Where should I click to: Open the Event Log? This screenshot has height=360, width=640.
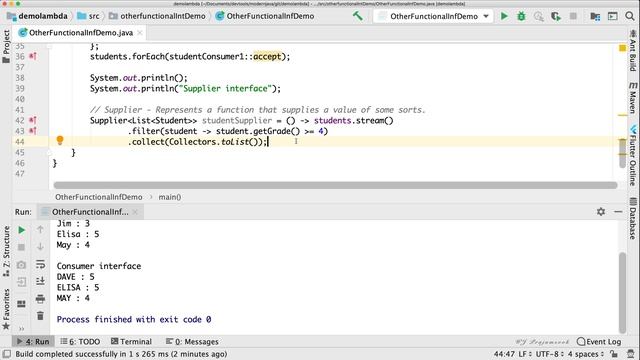[599, 342]
